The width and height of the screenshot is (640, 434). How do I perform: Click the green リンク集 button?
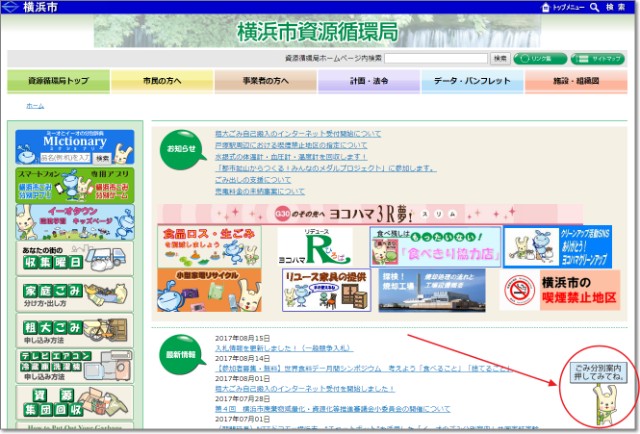click(541, 58)
